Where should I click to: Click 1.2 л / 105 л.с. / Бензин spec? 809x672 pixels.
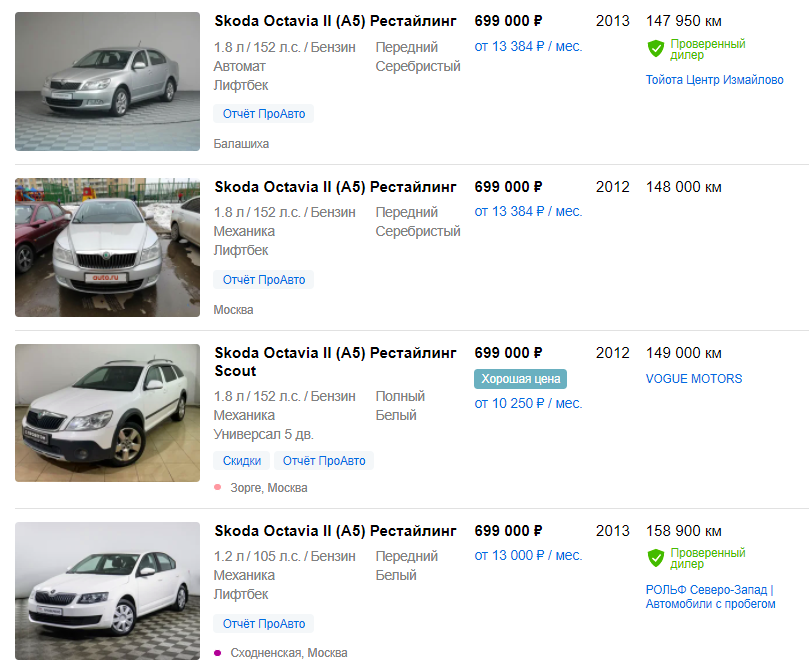(285, 556)
